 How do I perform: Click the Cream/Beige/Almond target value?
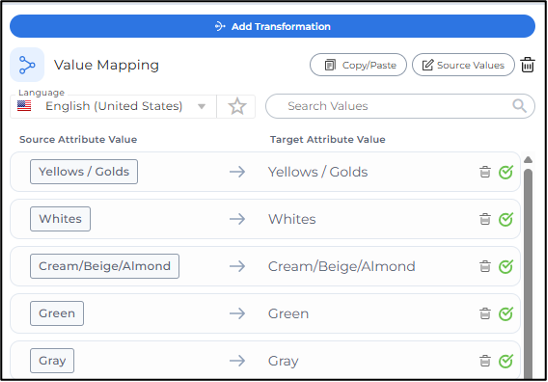341,266
